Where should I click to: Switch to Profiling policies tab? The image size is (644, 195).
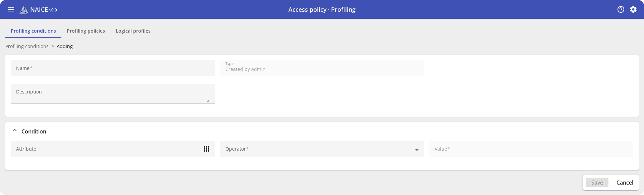click(x=86, y=31)
